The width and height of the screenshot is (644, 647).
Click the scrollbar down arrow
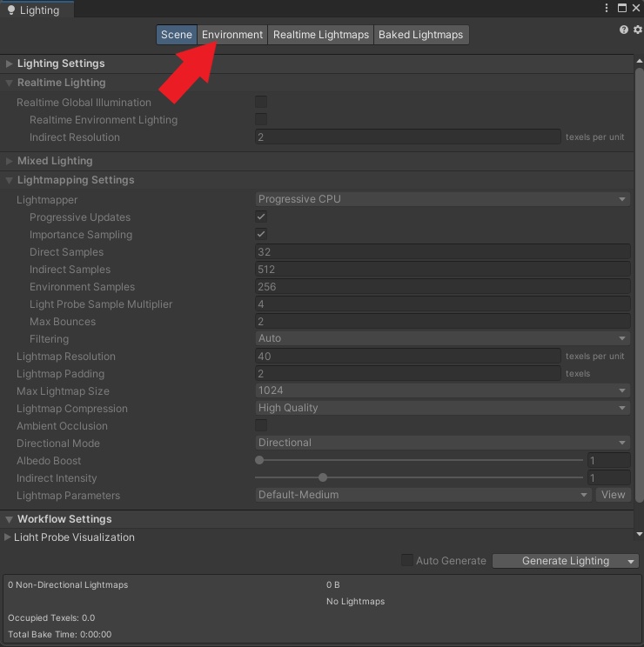point(640,534)
